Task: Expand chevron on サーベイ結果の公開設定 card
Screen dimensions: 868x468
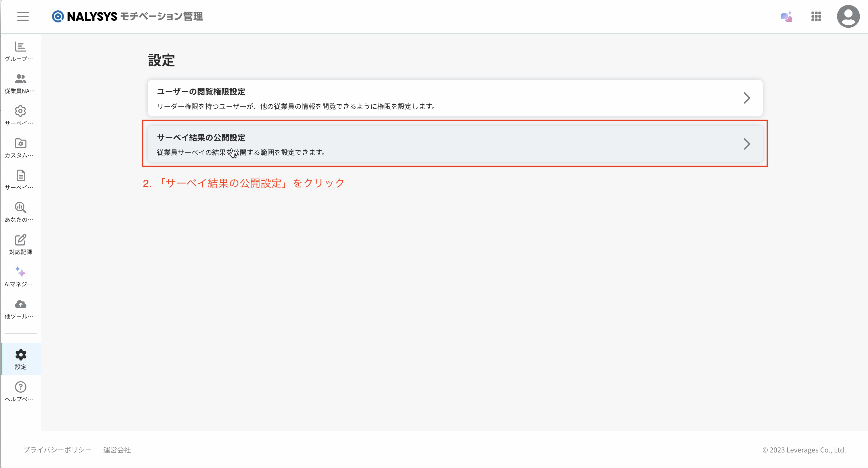Action: click(747, 144)
